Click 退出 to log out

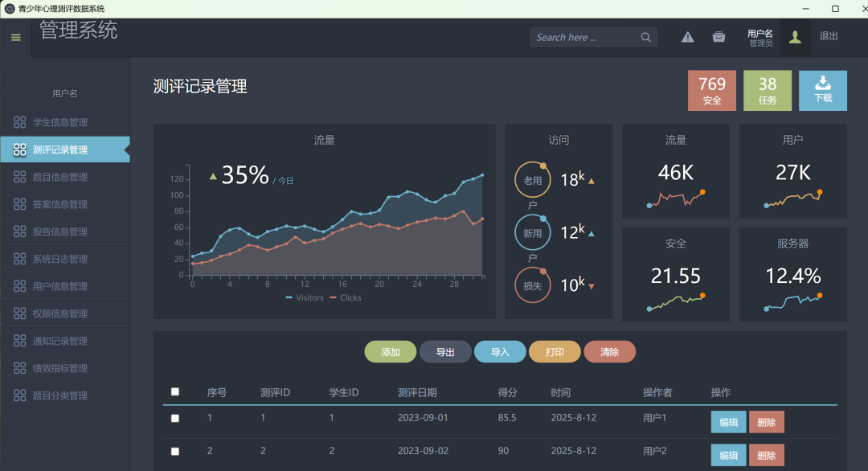(829, 36)
